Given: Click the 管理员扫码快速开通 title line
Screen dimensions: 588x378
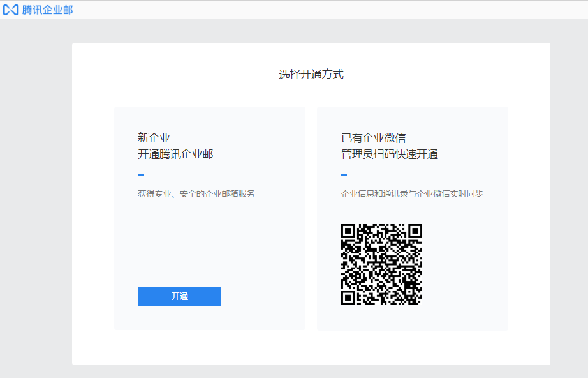Looking at the screenshot, I should click(x=390, y=155).
